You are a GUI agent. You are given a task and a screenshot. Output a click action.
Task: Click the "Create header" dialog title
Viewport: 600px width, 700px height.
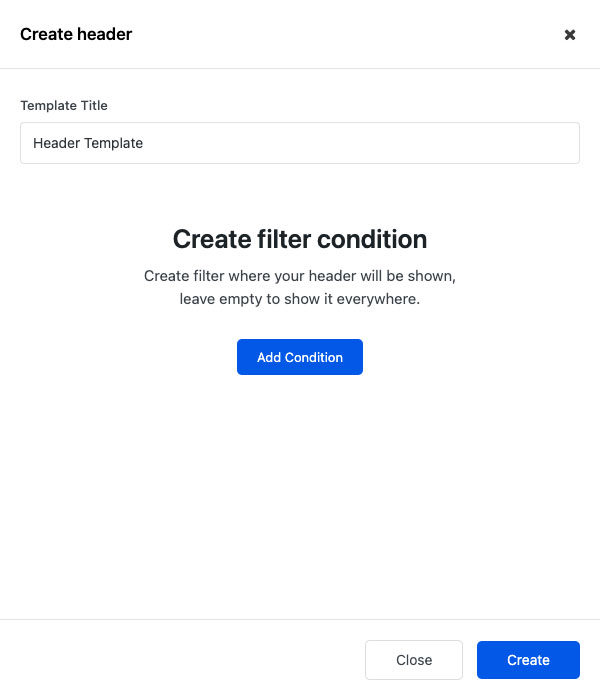tap(76, 34)
